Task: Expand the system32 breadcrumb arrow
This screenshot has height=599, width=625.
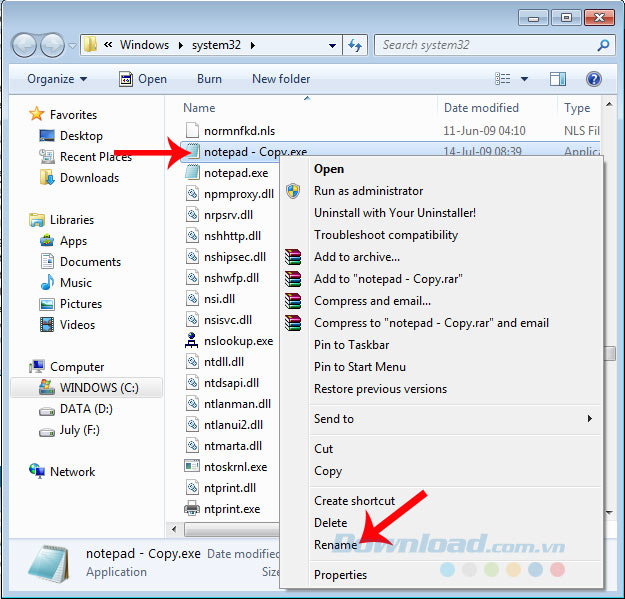Action: click(253, 45)
